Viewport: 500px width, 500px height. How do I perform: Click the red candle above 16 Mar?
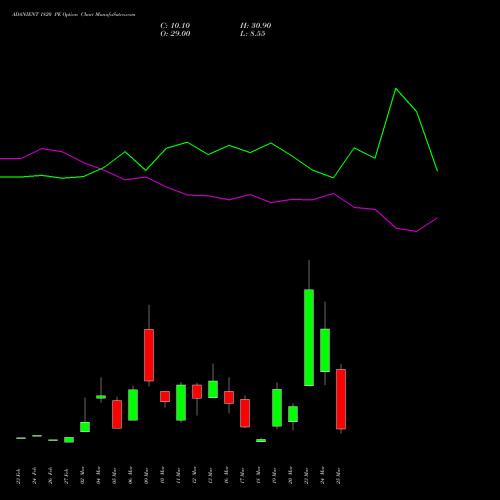[x=229, y=397]
